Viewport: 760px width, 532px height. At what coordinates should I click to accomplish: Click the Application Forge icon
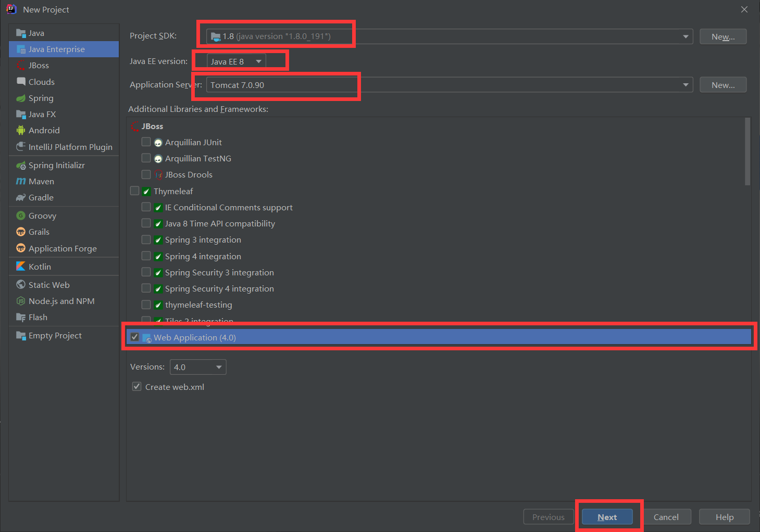21,248
